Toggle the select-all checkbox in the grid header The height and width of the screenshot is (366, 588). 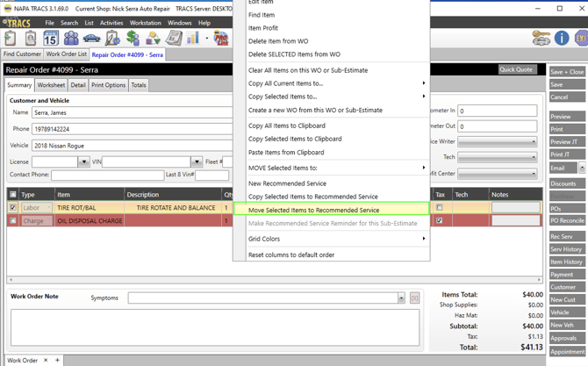13,194
